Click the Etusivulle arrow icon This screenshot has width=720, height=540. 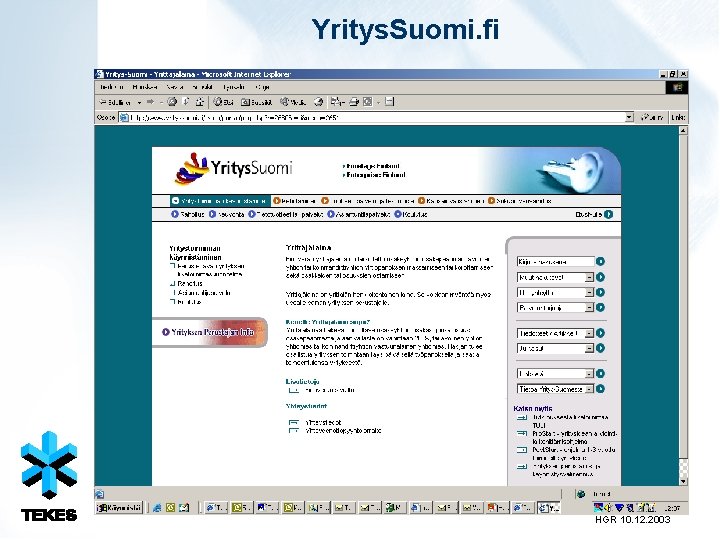point(608,214)
